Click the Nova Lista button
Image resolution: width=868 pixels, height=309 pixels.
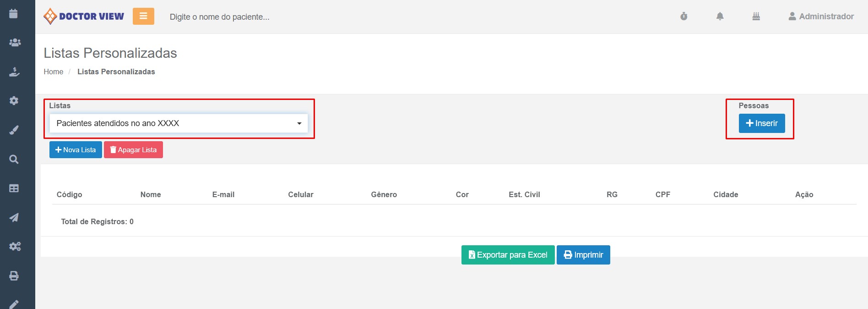[76, 150]
